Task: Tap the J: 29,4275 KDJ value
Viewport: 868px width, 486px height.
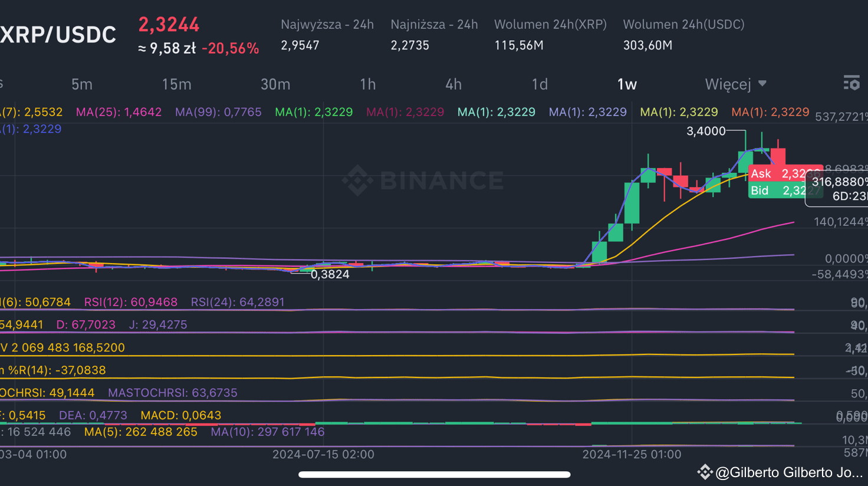Action: (157, 324)
